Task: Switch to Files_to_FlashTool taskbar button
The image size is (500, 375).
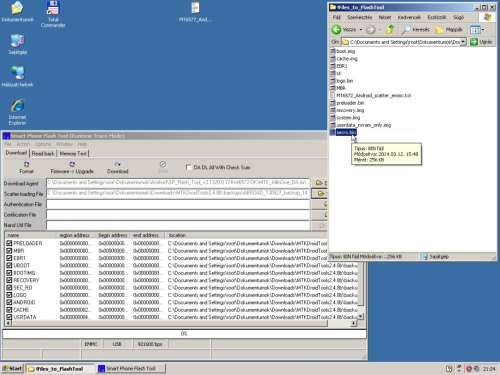Action: (60, 369)
